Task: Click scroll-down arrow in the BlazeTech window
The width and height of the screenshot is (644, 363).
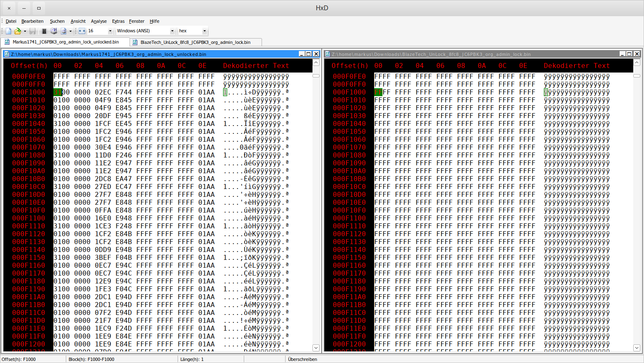Action: click(x=637, y=348)
